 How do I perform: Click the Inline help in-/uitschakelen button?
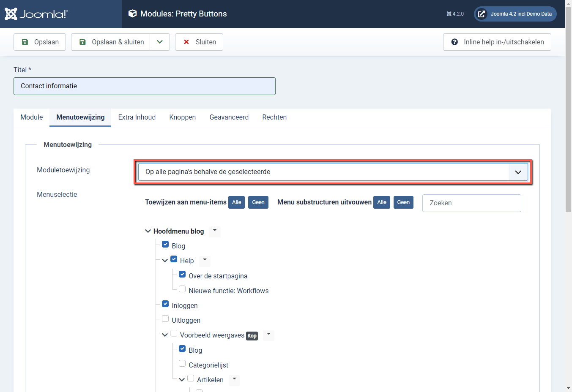[497, 42]
